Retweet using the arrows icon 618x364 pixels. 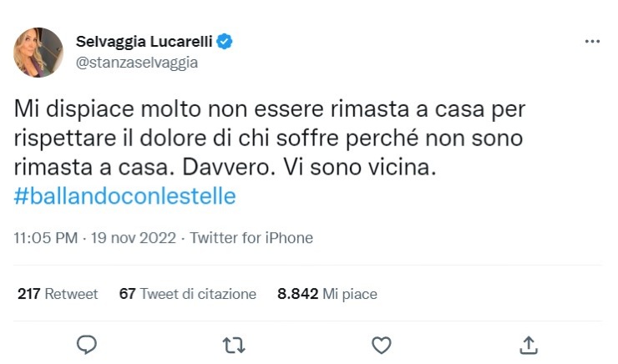tap(234, 344)
